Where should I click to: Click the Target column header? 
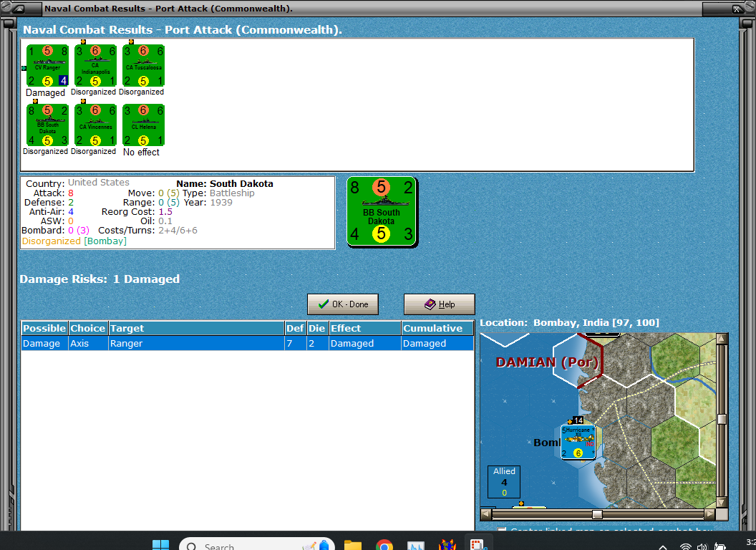pos(196,328)
